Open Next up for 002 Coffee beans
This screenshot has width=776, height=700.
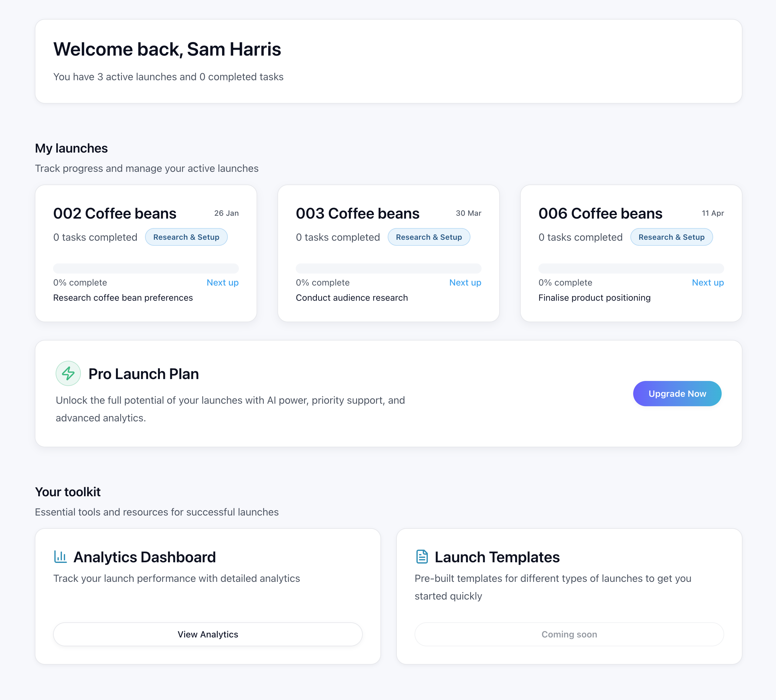(x=222, y=282)
